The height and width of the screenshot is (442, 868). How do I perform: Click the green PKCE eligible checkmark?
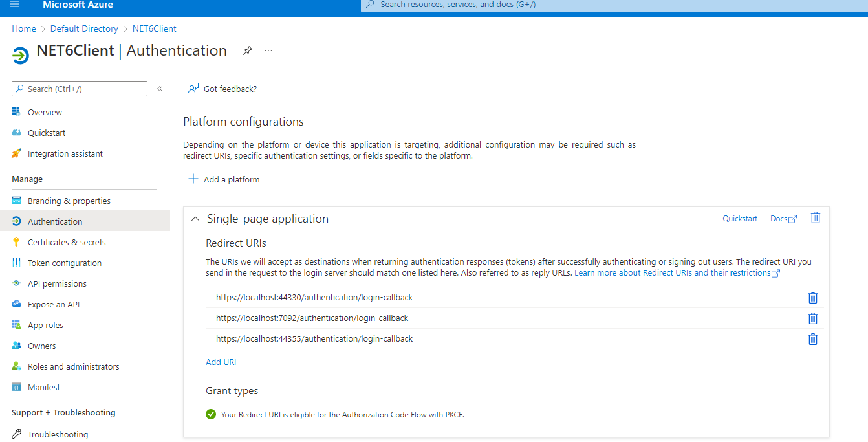click(x=211, y=414)
